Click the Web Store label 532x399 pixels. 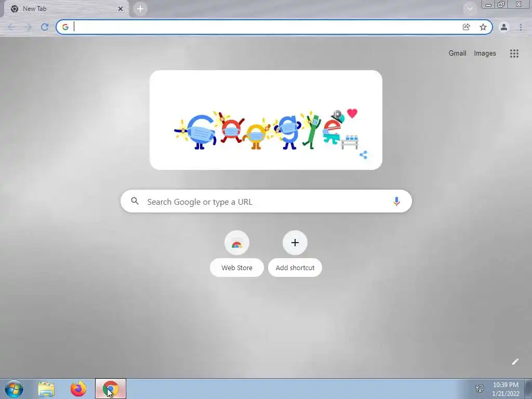coord(237,268)
